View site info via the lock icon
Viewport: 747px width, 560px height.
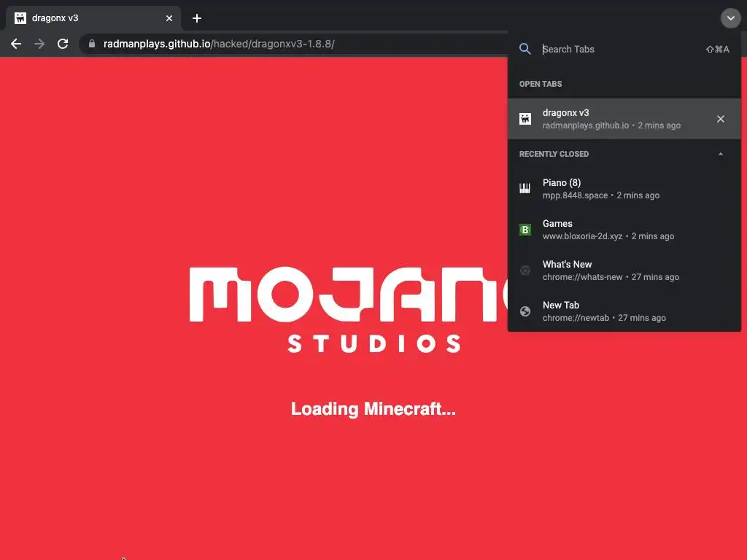click(92, 44)
